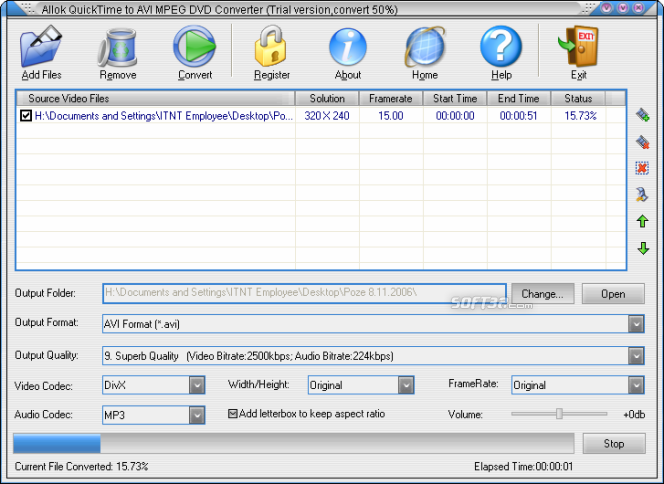Click the +0db volume value
This screenshot has width=664, height=484.
(634, 414)
